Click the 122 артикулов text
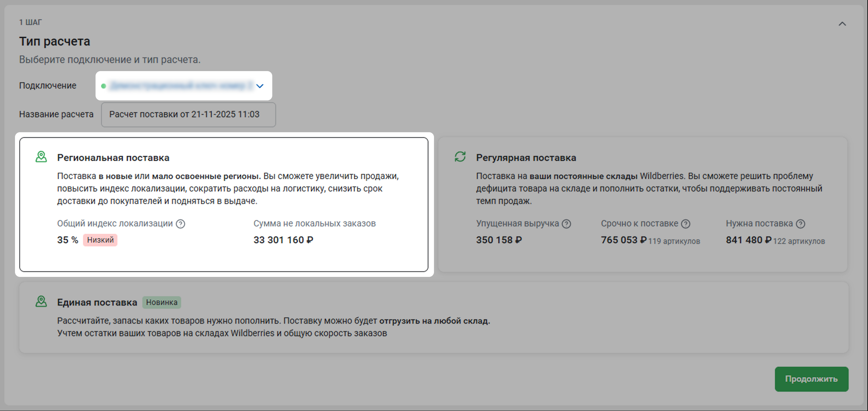 799,241
